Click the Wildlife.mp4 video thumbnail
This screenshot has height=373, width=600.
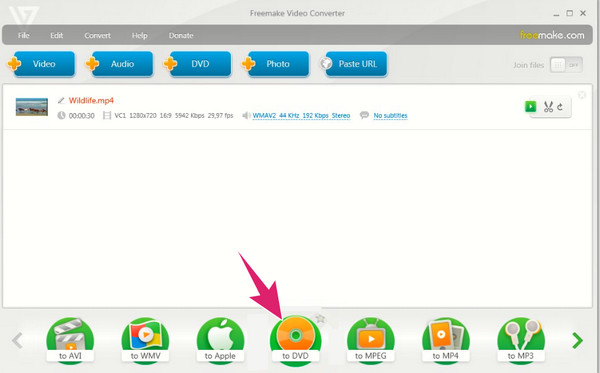[32, 107]
